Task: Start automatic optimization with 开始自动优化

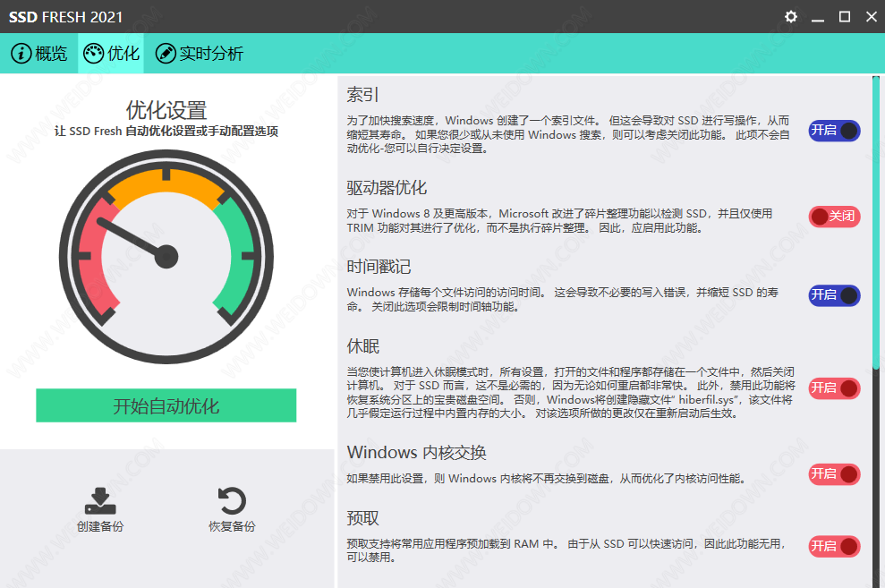Action: [x=166, y=405]
